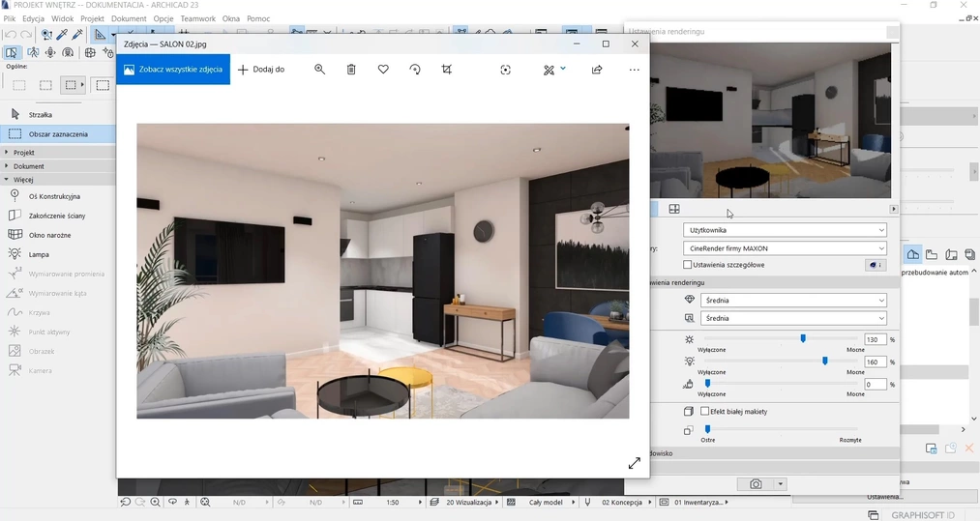Open the second Średnia quality dropdown

click(x=793, y=318)
